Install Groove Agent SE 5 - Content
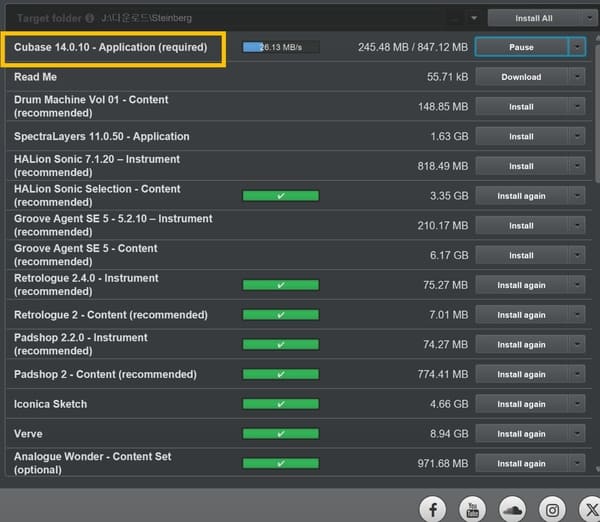The height and width of the screenshot is (522, 600). click(x=521, y=255)
